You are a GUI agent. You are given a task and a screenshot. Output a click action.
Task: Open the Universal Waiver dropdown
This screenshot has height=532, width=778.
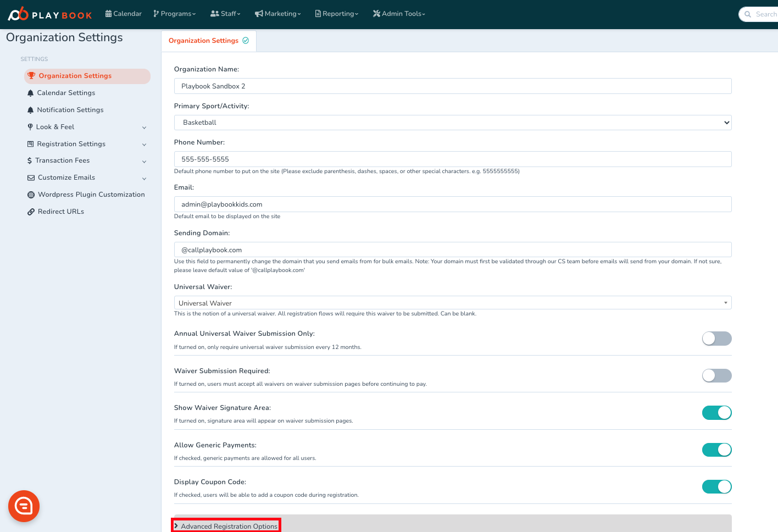pyautogui.click(x=453, y=303)
